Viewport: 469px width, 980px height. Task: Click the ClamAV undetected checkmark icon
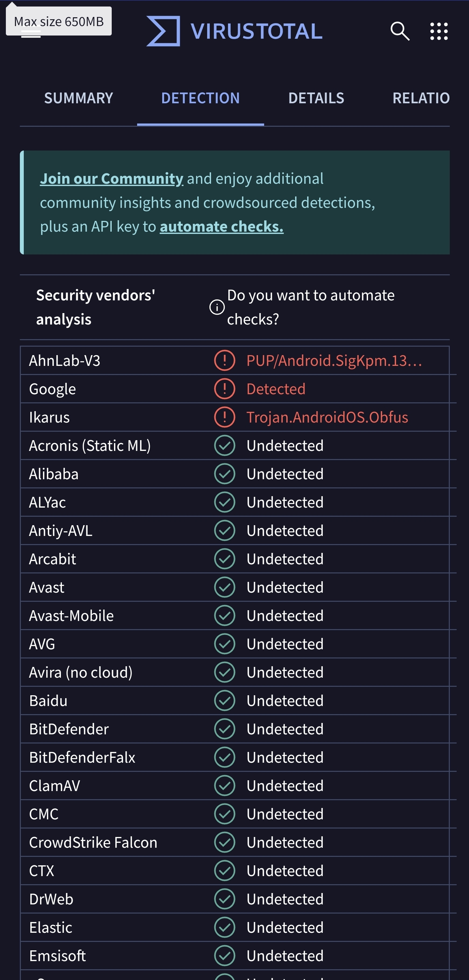(224, 785)
